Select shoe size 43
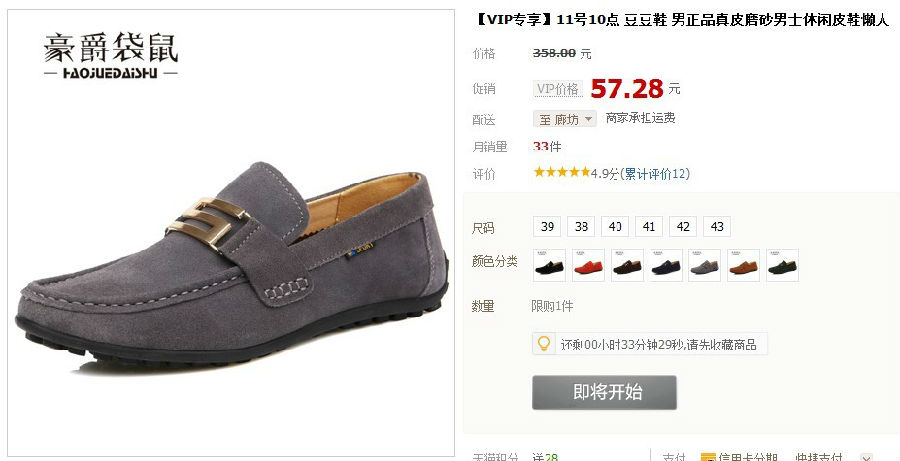Screen dimensions: 900x461 717,227
